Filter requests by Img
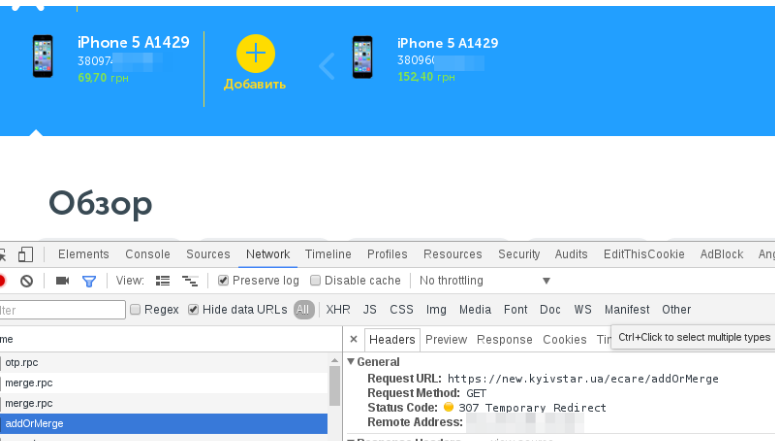Viewport: 775px width, 441px height. [x=436, y=309]
